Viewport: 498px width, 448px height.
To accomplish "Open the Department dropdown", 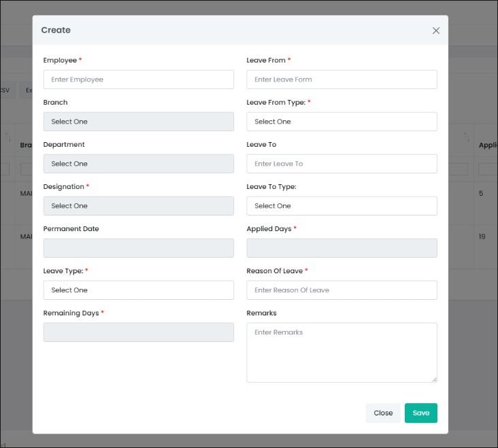I will (x=138, y=164).
